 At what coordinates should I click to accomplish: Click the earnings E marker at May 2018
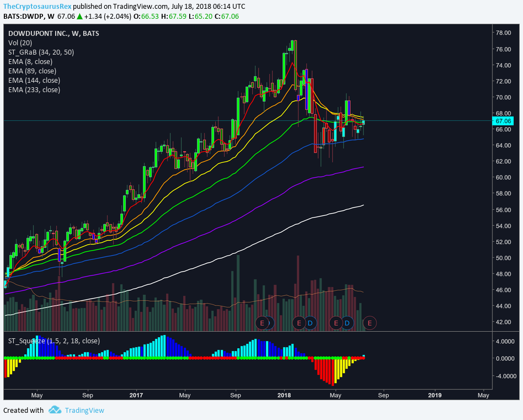click(x=336, y=323)
